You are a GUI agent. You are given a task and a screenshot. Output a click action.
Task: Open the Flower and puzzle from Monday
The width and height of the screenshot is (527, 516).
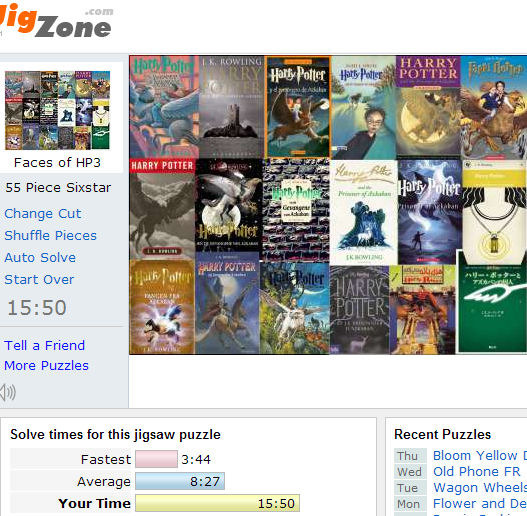[x=480, y=504]
